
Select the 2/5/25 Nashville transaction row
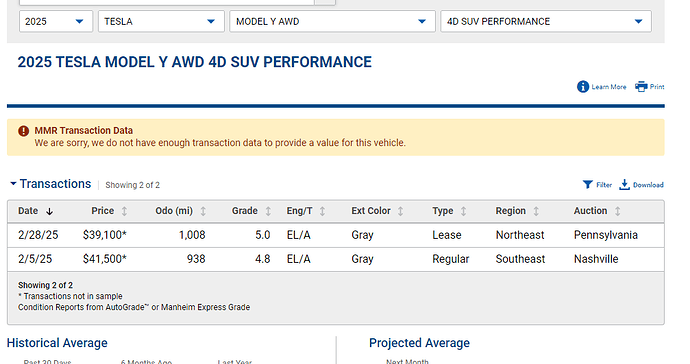[x=336, y=259]
